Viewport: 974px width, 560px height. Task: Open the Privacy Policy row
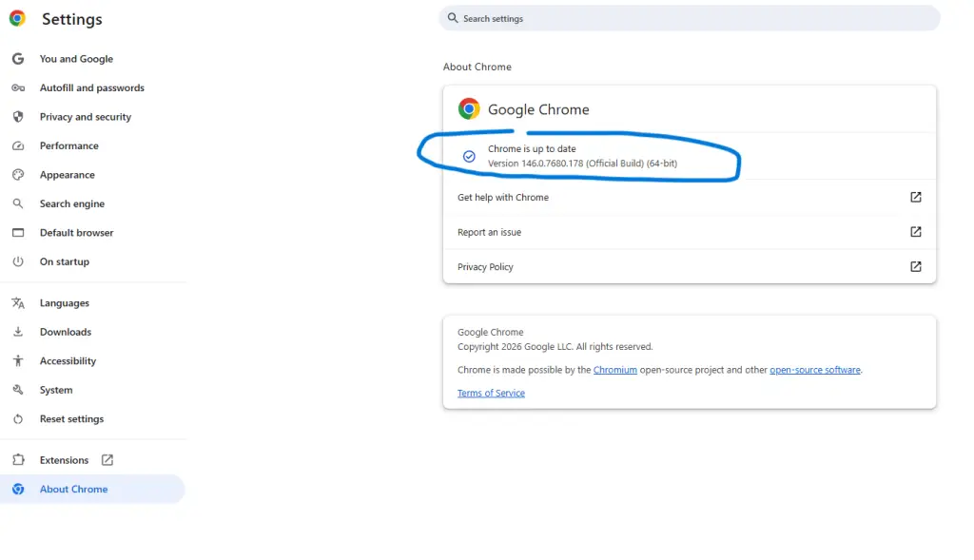(690, 266)
